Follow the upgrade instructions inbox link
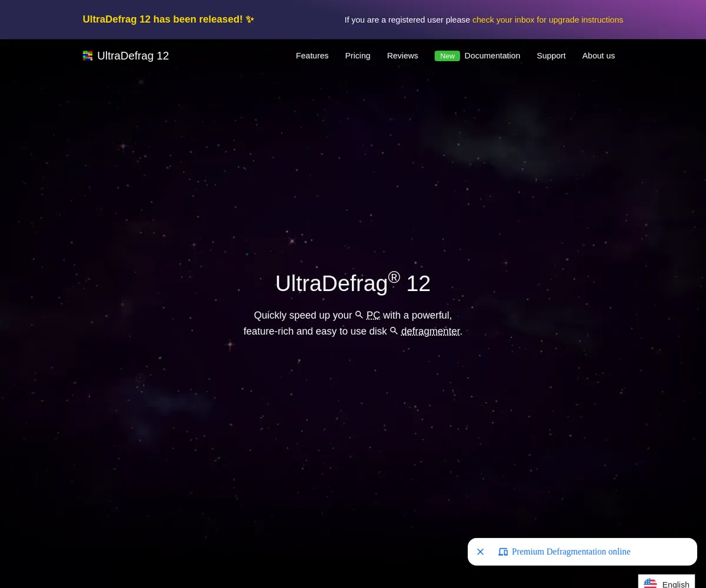The image size is (706, 588). (x=547, y=20)
